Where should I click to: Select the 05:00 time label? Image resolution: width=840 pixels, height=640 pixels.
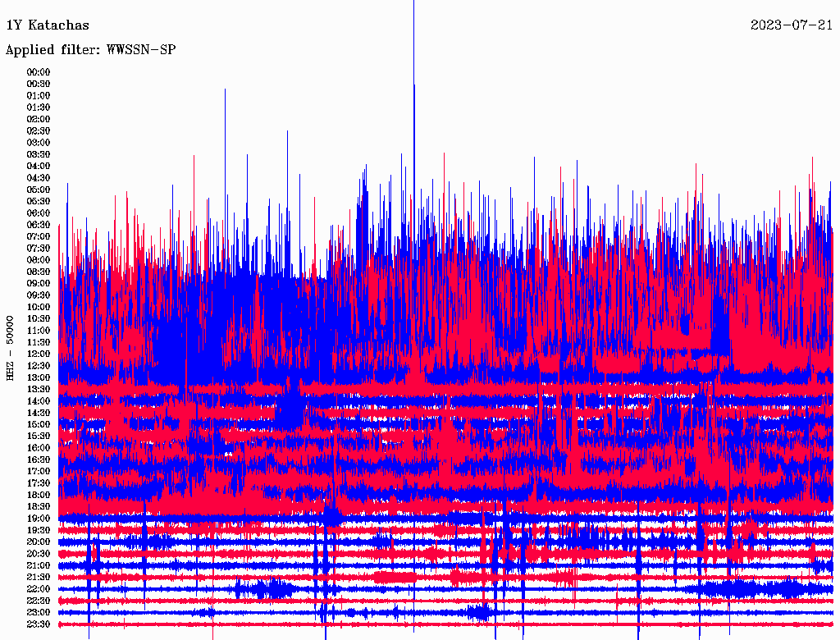click(39, 190)
